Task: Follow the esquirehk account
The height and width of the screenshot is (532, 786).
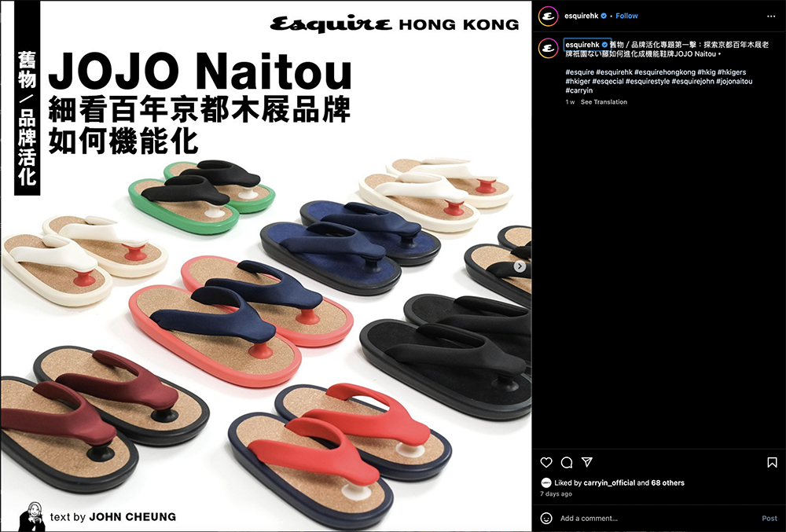Action: coord(626,16)
